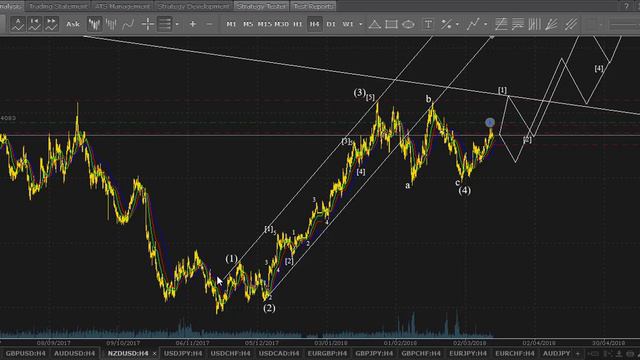Jump chart to latest bar icon

pyautogui.click(x=51, y=24)
